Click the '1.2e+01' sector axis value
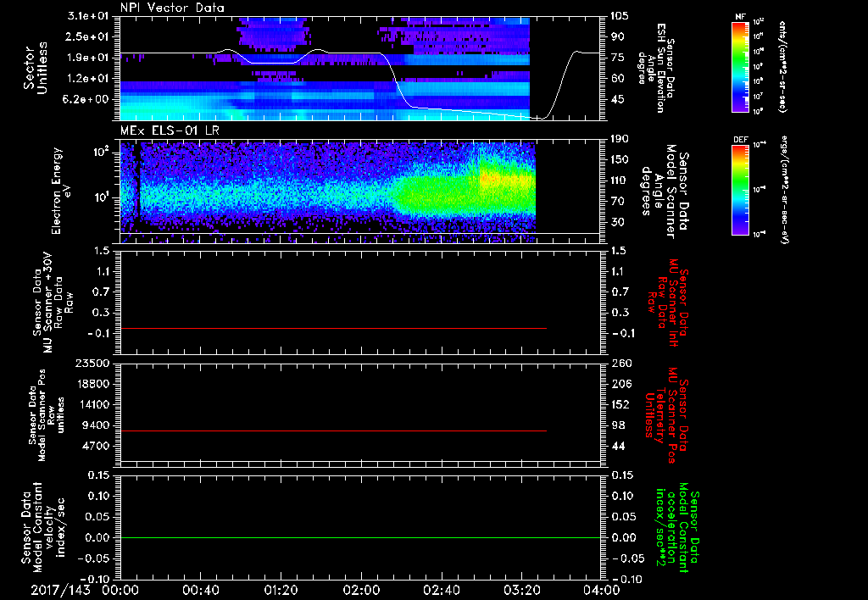 coord(88,79)
